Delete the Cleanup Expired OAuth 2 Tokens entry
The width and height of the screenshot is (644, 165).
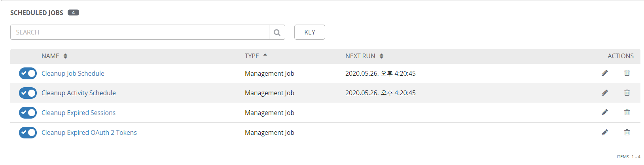pos(627,132)
